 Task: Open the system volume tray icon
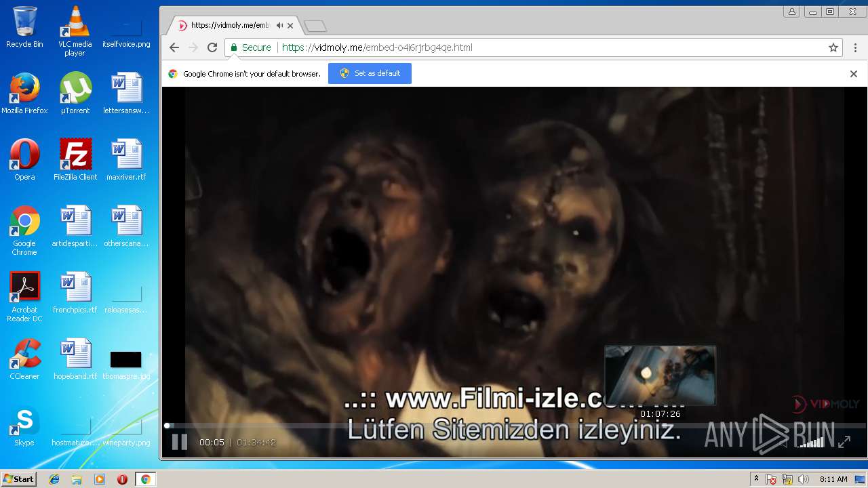point(804,479)
